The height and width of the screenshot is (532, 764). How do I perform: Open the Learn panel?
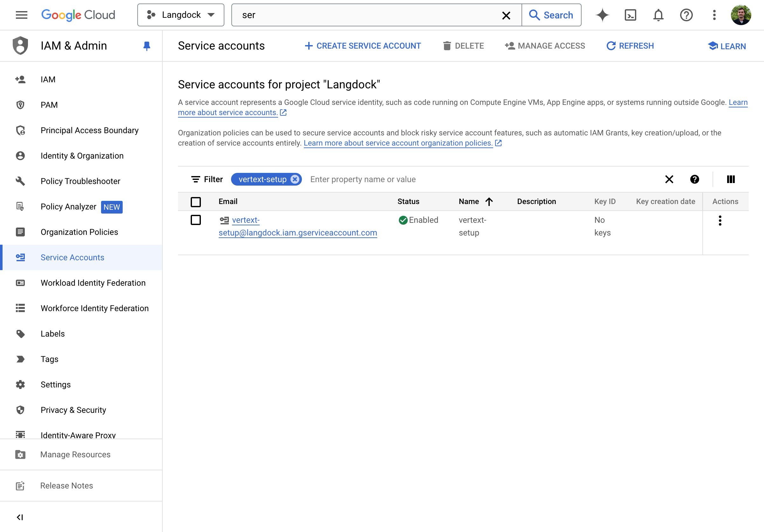point(727,46)
